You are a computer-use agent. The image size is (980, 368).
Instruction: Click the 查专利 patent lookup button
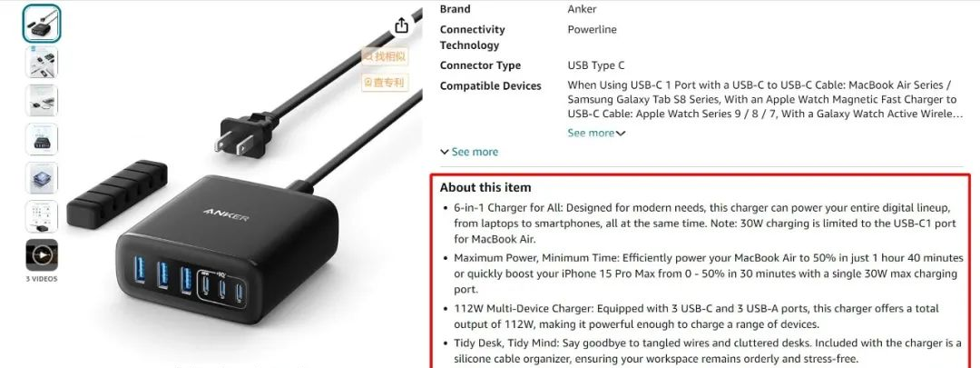click(385, 82)
